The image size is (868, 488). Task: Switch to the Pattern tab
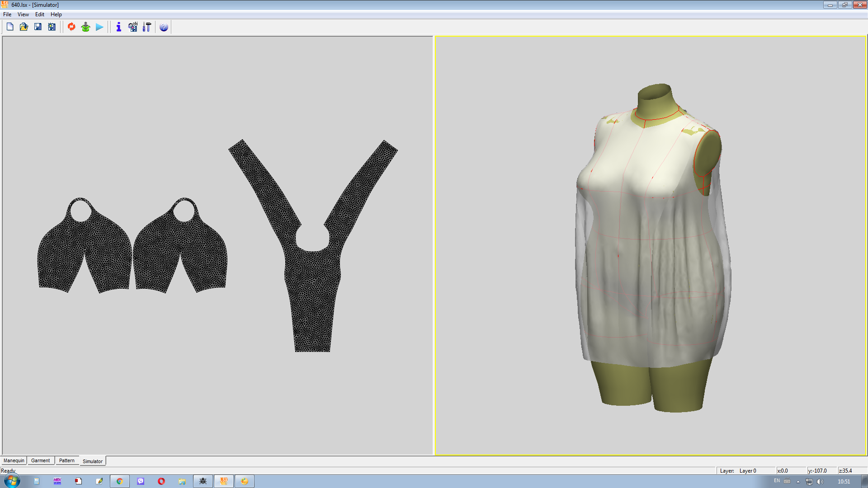(67, 460)
